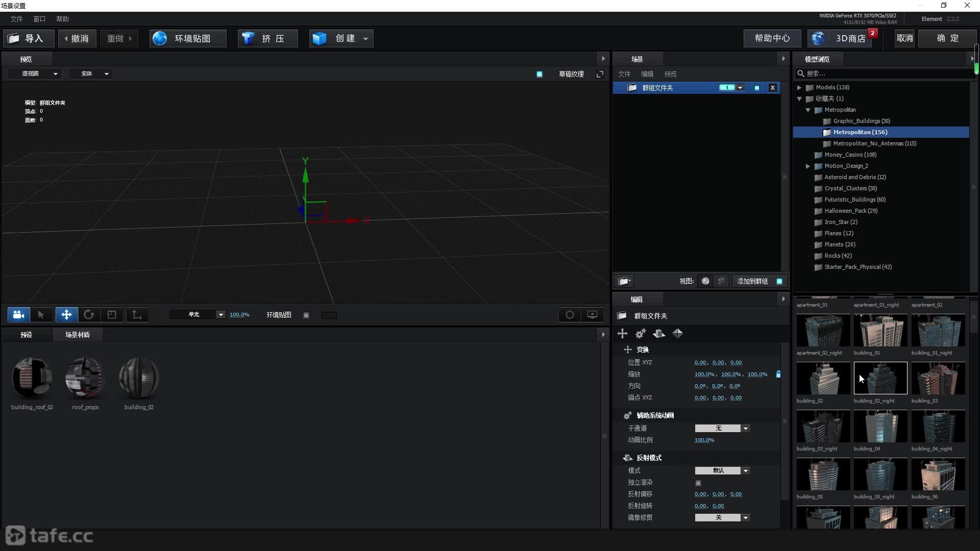The width and height of the screenshot is (980, 551).
Task: Click the Undo button
Action: point(78,38)
